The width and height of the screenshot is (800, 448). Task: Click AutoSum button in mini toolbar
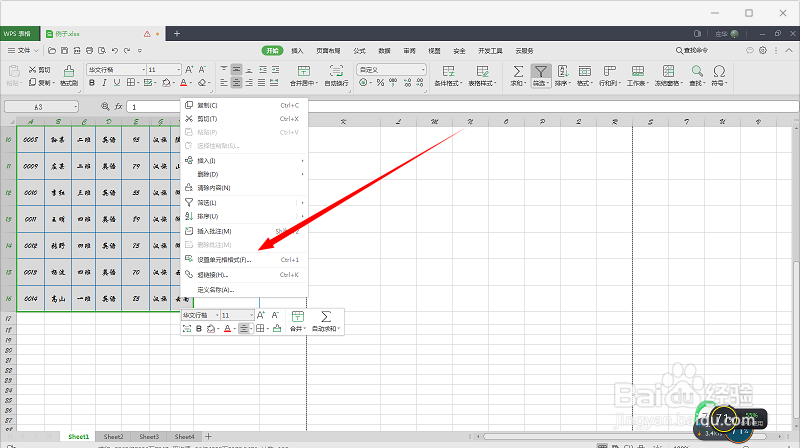tap(326, 321)
